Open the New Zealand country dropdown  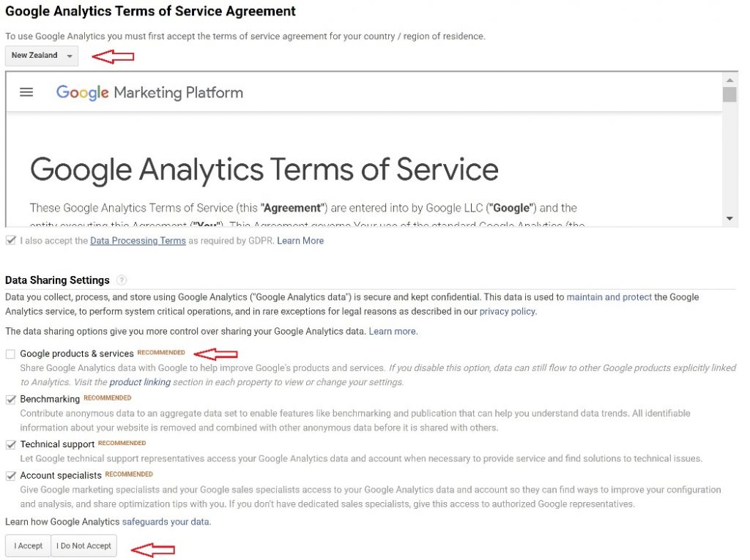(x=42, y=56)
